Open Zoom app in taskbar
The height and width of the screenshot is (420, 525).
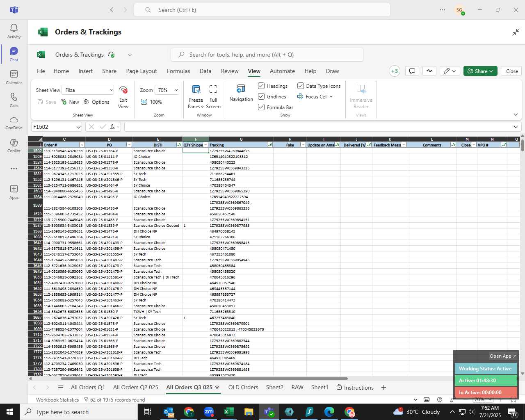(x=209, y=412)
